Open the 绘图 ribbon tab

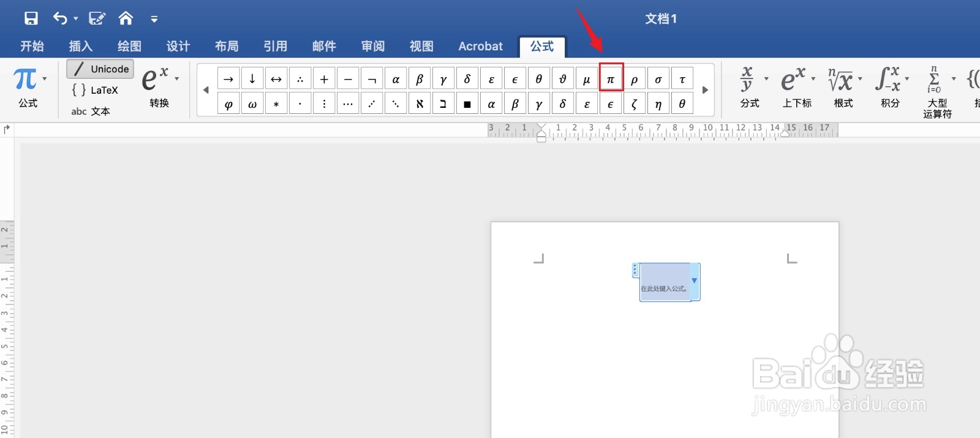coord(129,47)
